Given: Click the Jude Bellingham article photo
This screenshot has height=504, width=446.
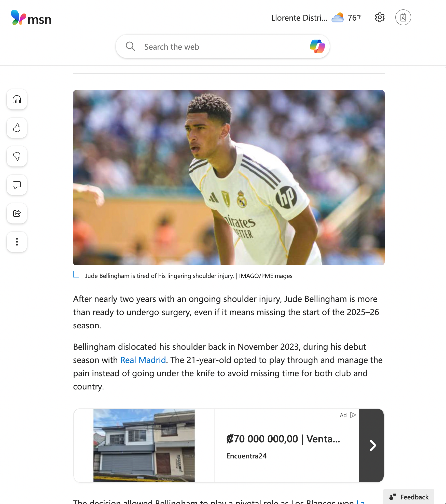Looking at the screenshot, I should 229,178.
